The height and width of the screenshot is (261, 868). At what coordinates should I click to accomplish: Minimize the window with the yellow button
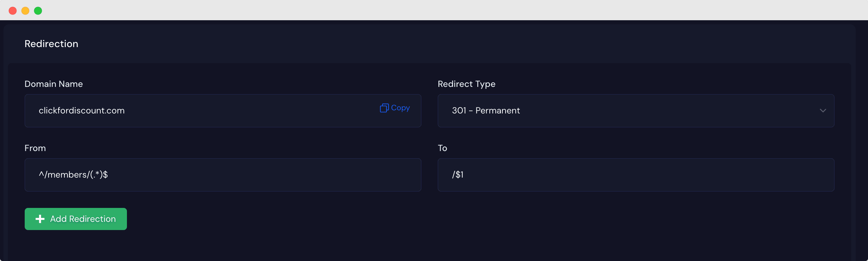[25, 11]
